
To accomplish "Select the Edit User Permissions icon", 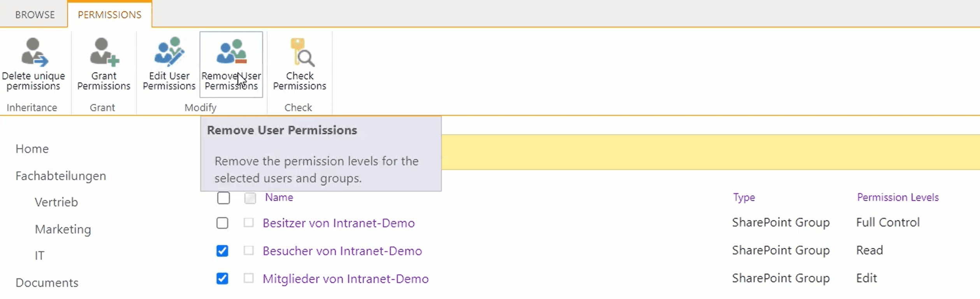I will point(168,53).
